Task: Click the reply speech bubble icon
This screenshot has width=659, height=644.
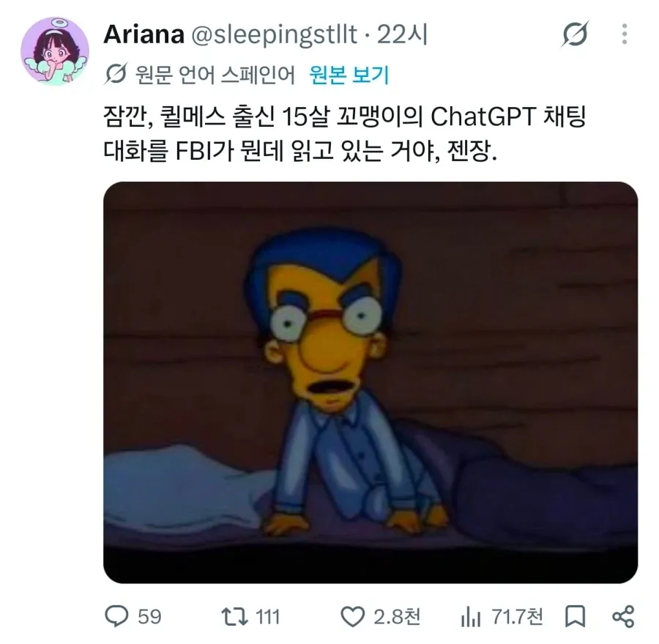Action: pyautogui.click(x=116, y=617)
